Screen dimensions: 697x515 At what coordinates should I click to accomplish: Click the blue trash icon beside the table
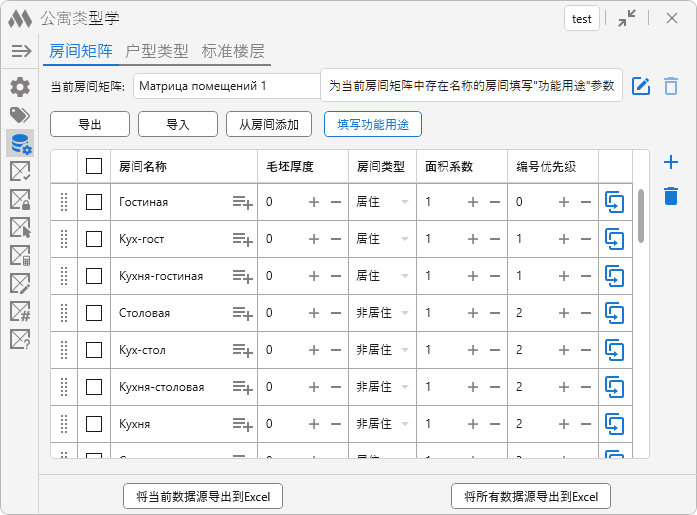click(671, 196)
